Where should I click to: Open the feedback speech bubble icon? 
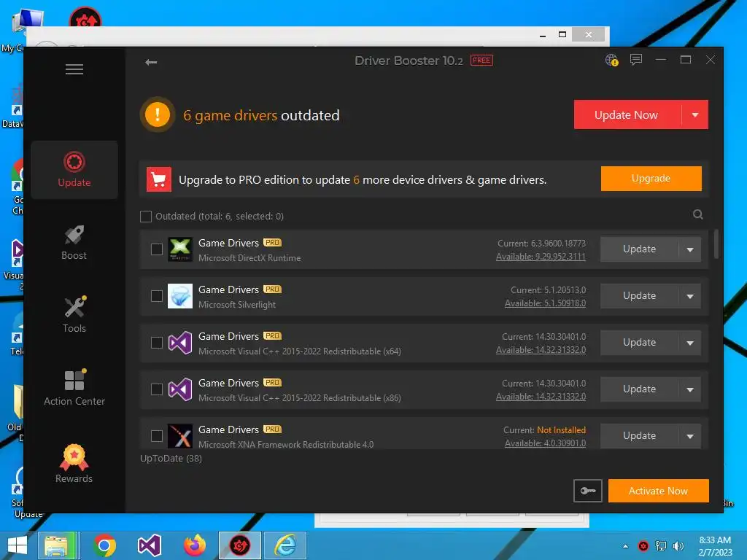click(636, 60)
